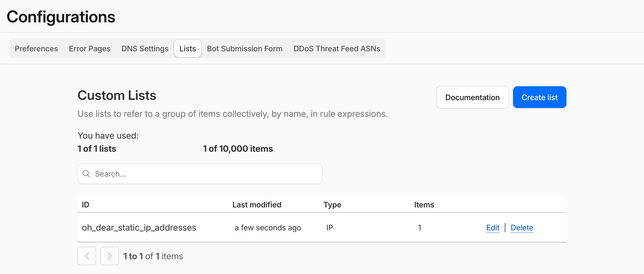This screenshot has width=644, height=274.
Task: Click the IP type cell
Action: coord(330,228)
